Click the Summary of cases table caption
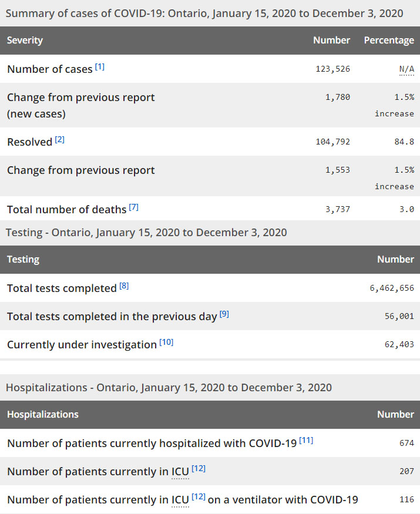This screenshot has width=420, height=514. click(204, 13)
